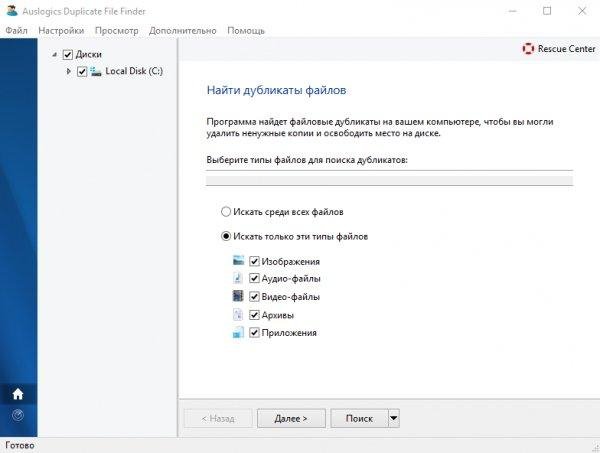Minimize the Auslogics window

coord(512,11)
